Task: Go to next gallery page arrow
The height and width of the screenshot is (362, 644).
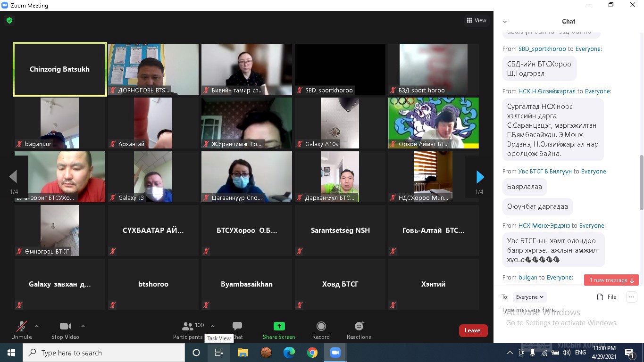Action: 480,177
